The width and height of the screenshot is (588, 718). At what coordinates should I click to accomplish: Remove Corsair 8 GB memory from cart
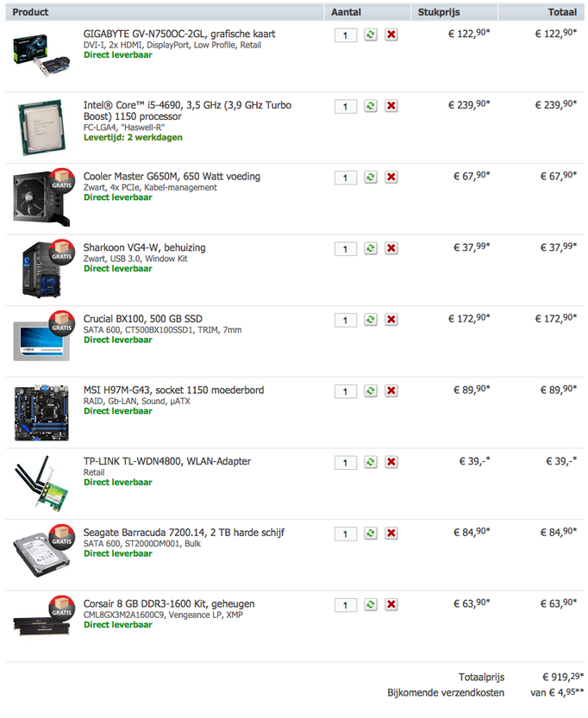click(x=391, y=604)
